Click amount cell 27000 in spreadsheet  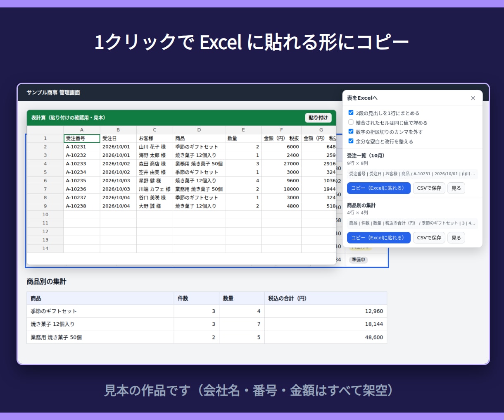point(281,164)
